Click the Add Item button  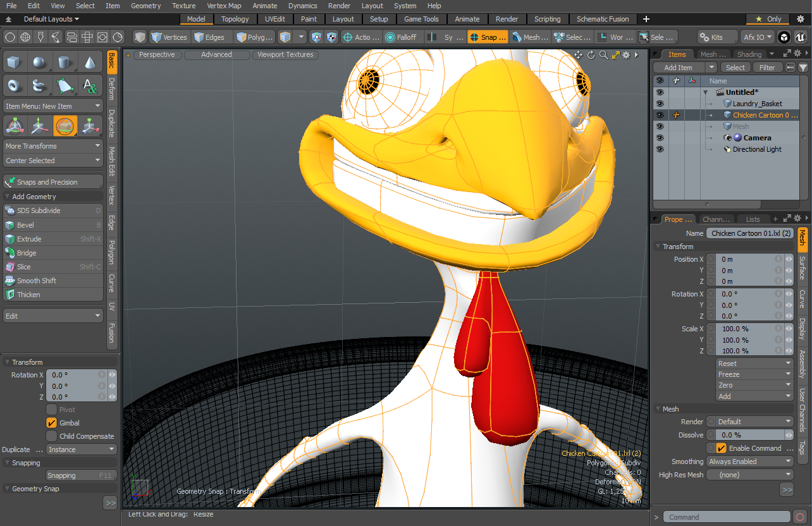tap(678, 68)
